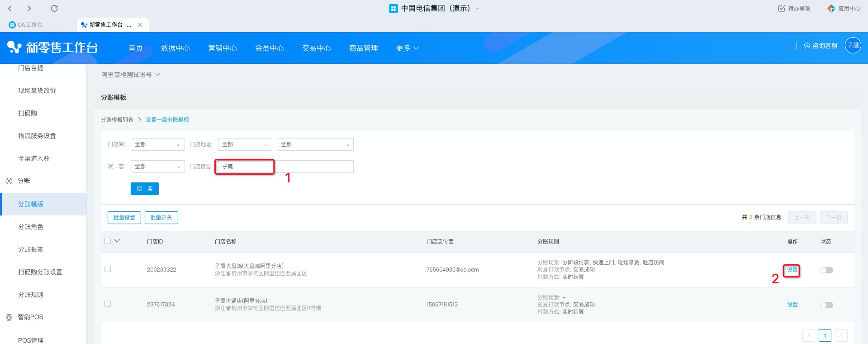Click the 分账 yen icon in sidebar
Viewport: 868px width, 344px height.
coord(9,181)
